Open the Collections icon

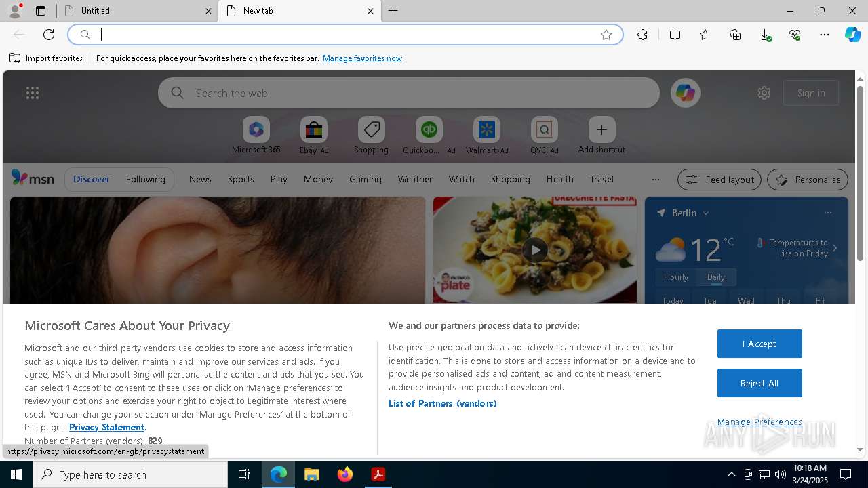tap(735, 35)
